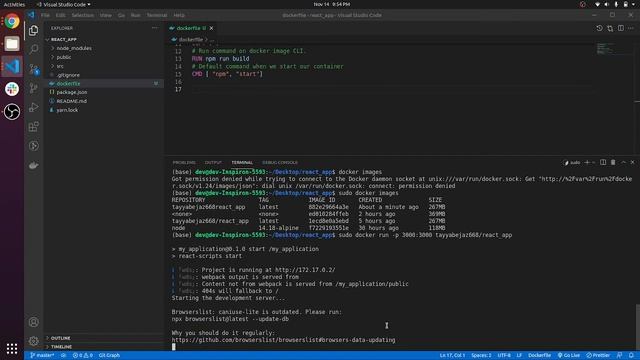The height and width of the screenshot is (360, 640).
Task: Switch to the DEBUG CONSOLE panel tab
Action: (280, 162)
